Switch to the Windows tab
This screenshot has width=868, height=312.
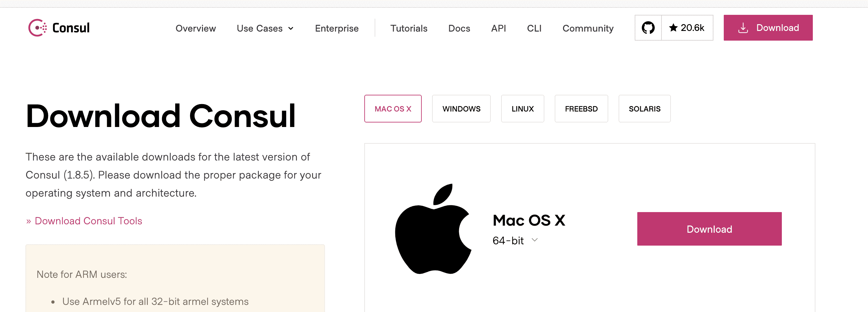461,109
